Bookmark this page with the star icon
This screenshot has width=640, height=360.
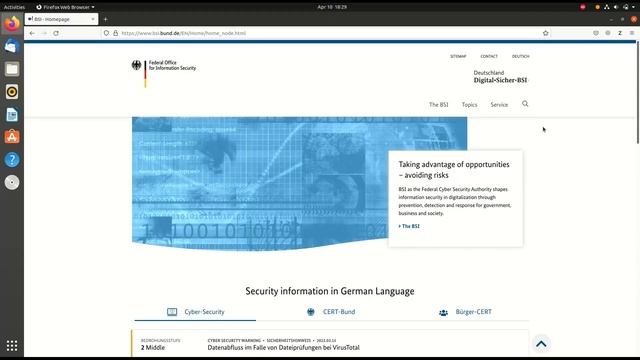point(546,33)
